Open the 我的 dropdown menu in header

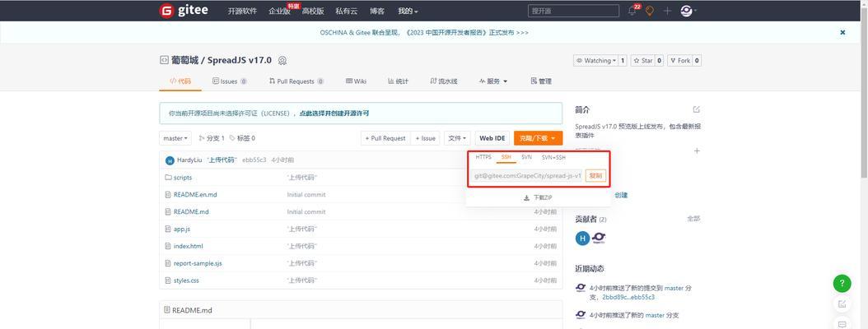coord(408,11)
